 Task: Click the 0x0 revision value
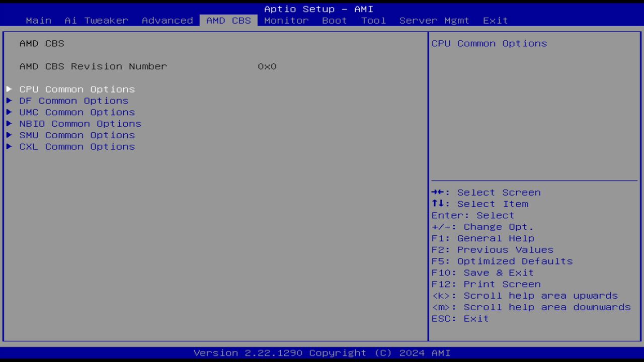pos(267,66)
